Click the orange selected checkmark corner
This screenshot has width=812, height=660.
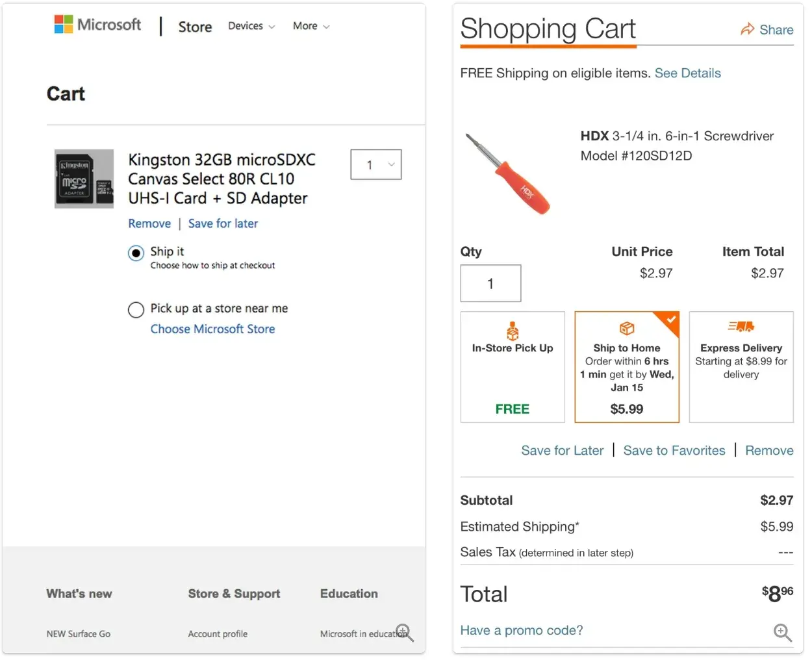coord(670,320)
